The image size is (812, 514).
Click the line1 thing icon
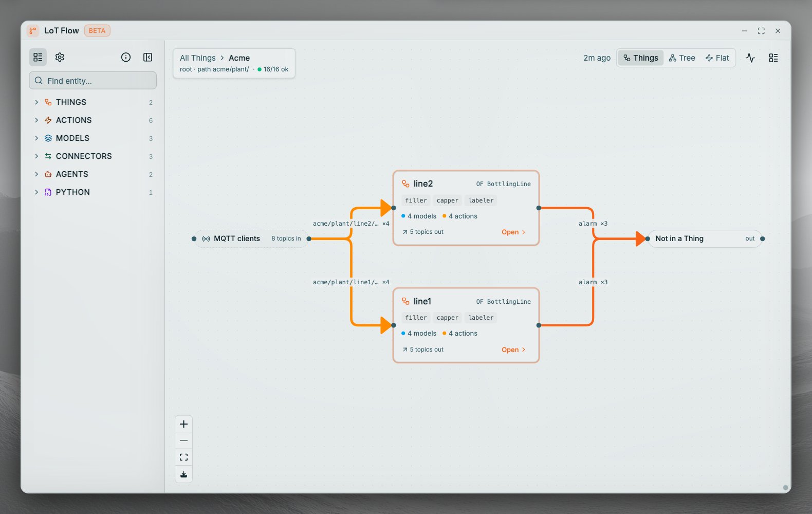pyautogui.click(x=405, y=301)
